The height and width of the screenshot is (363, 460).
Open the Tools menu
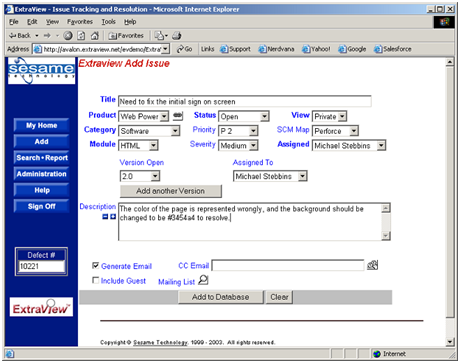click(x=109, y=22)
